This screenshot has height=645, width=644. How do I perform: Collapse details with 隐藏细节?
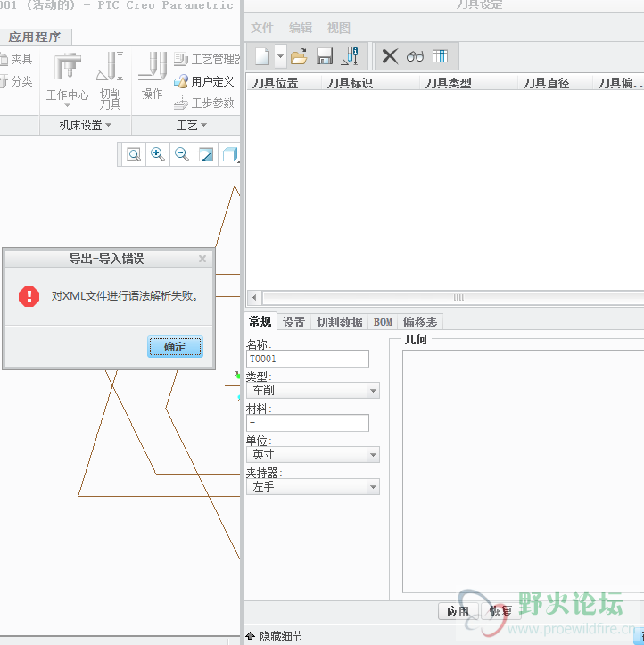[x=275, y=636]
